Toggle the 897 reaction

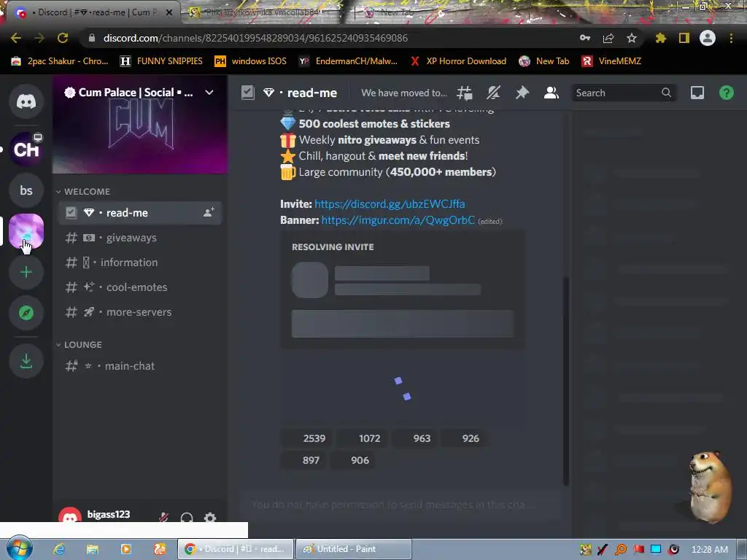coord(303,460)
